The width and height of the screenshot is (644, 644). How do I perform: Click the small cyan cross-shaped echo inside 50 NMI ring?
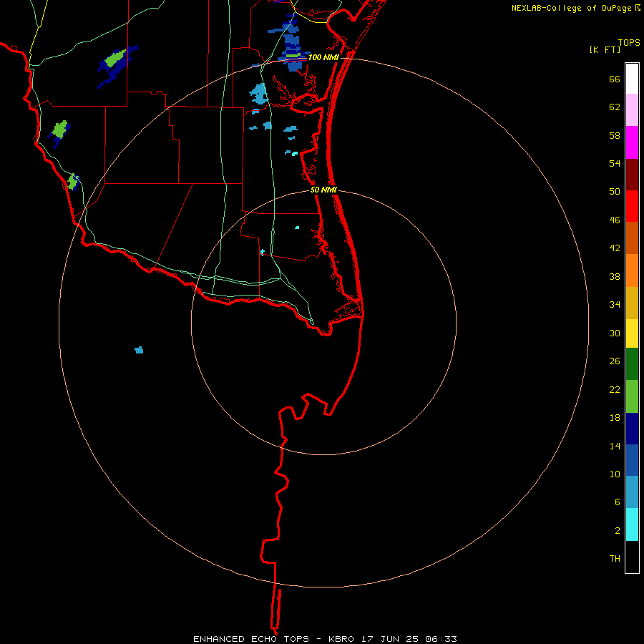pos(263,252)
